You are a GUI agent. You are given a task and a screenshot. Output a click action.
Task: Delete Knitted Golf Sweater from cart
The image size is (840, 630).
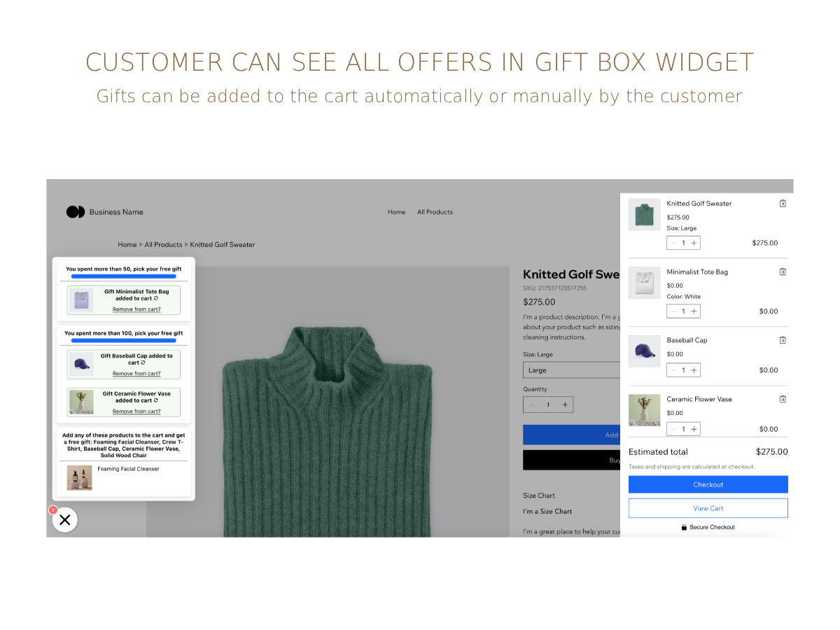tap(783, 204)
